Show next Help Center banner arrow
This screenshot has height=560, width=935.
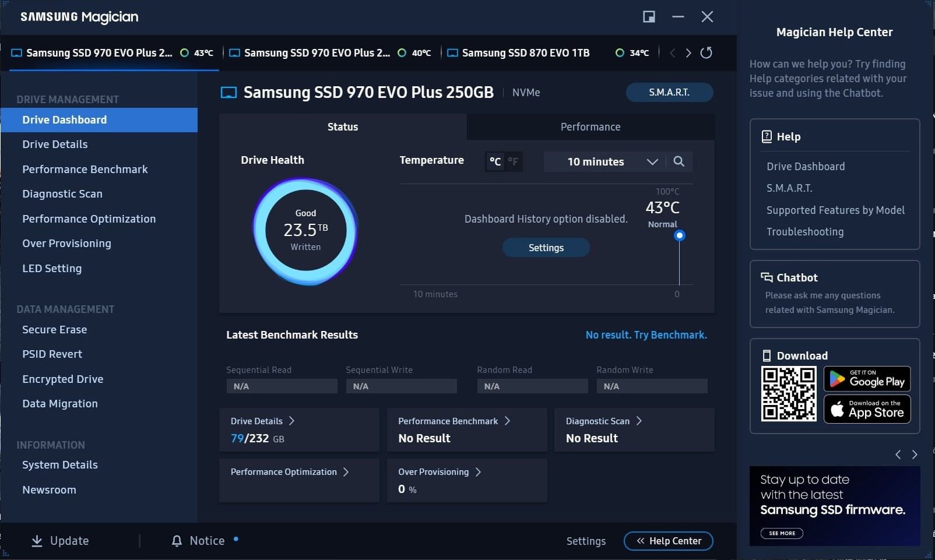[915, 455]
